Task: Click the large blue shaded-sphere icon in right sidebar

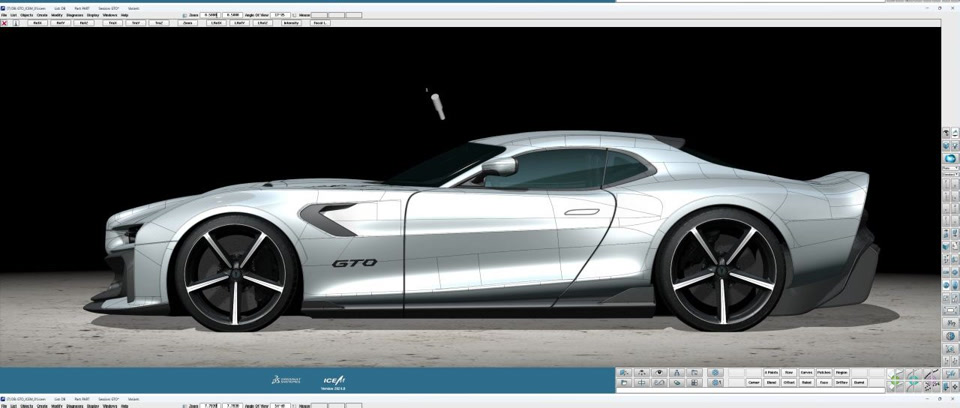Action: click(950, 158)
